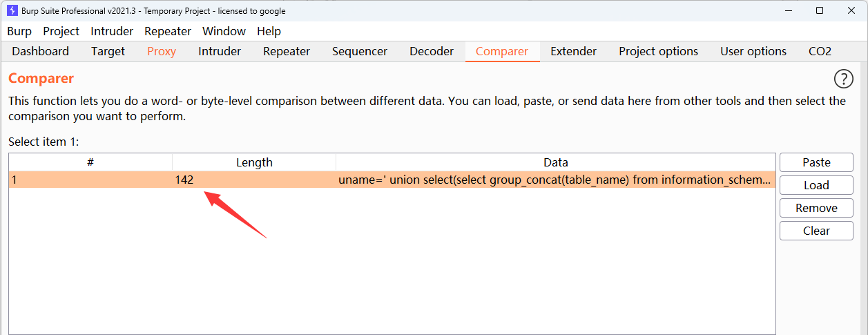Open the Intruder menu in menu bar

coord(113,31)
